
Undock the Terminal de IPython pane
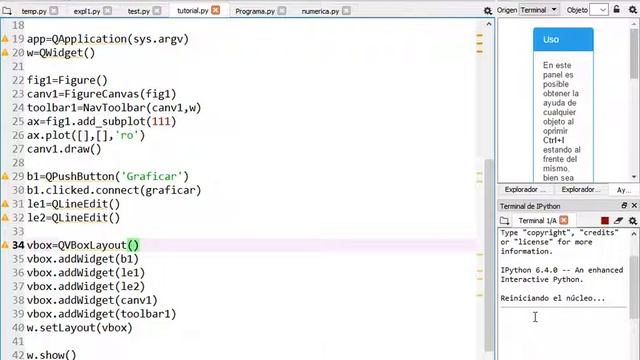(x=624, y=206)
